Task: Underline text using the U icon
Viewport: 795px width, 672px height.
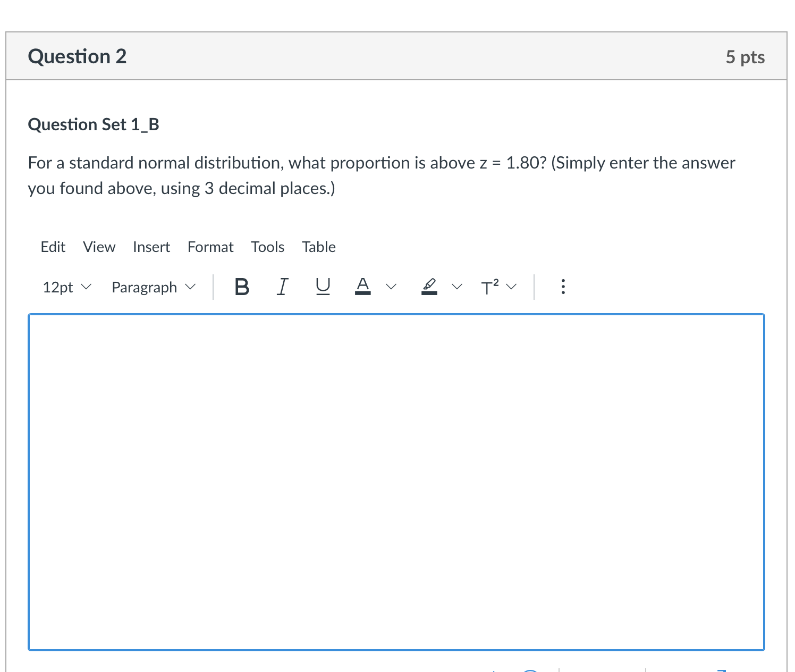Action: (x=322, y=287)
